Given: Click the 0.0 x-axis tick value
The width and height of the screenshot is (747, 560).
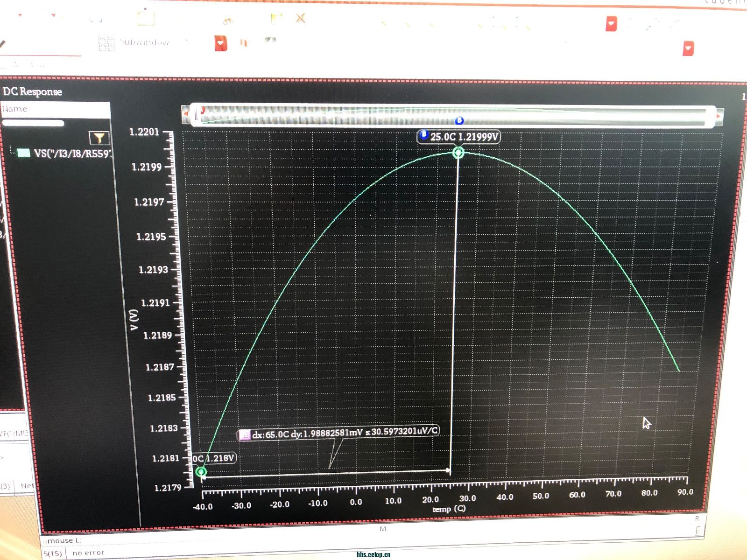Looking at the screenshot, I should (356, 502).
